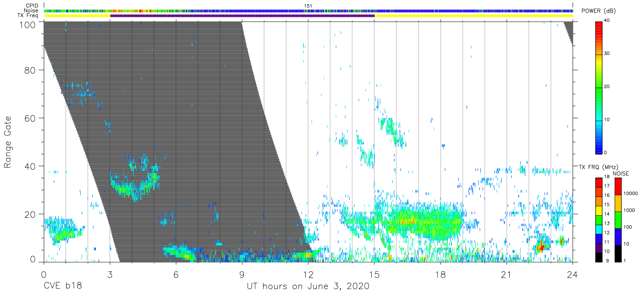644x297 pixels.
Task: Click the 10000 tick on NOISE scale
Action: click(631, 193)
